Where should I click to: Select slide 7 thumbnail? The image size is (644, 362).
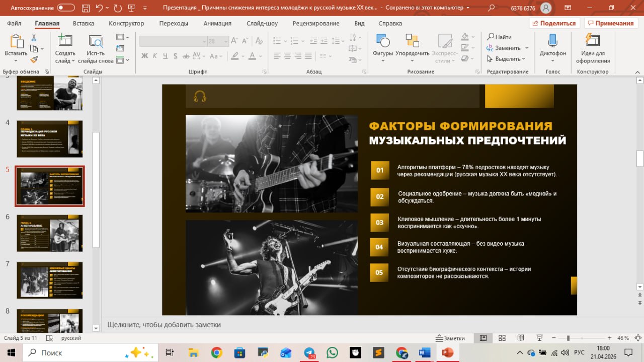click(49, 280)
